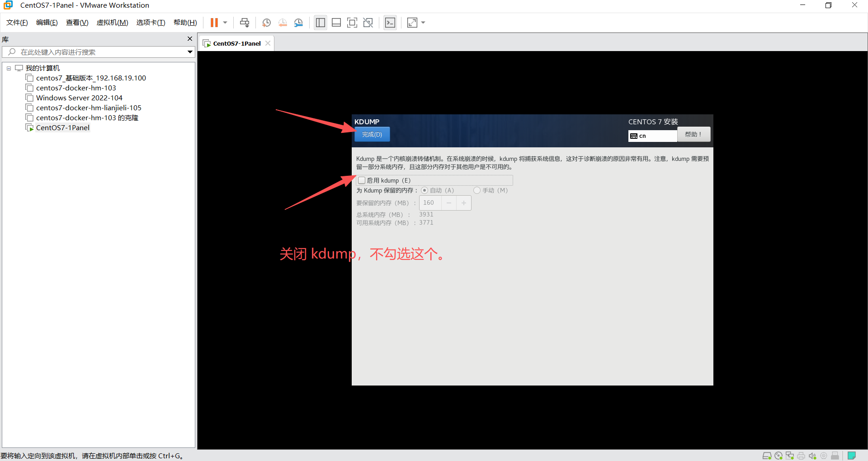Close the library panel
This screenshot has width=868, height=461.
point(190,39)
